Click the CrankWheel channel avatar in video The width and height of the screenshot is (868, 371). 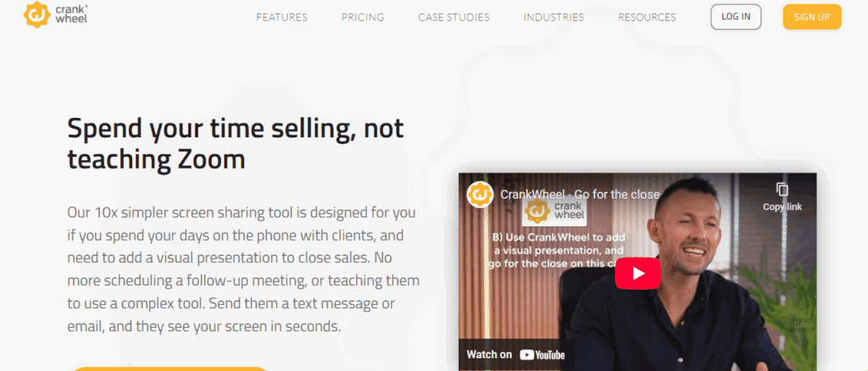(480, 195)
